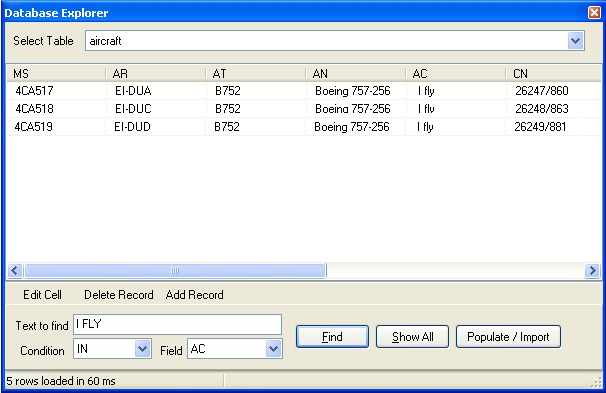Image resolution: width=606 pixels, height=393 pixels.
Task: Open Populate / Import
Action: tap(508, 337)
